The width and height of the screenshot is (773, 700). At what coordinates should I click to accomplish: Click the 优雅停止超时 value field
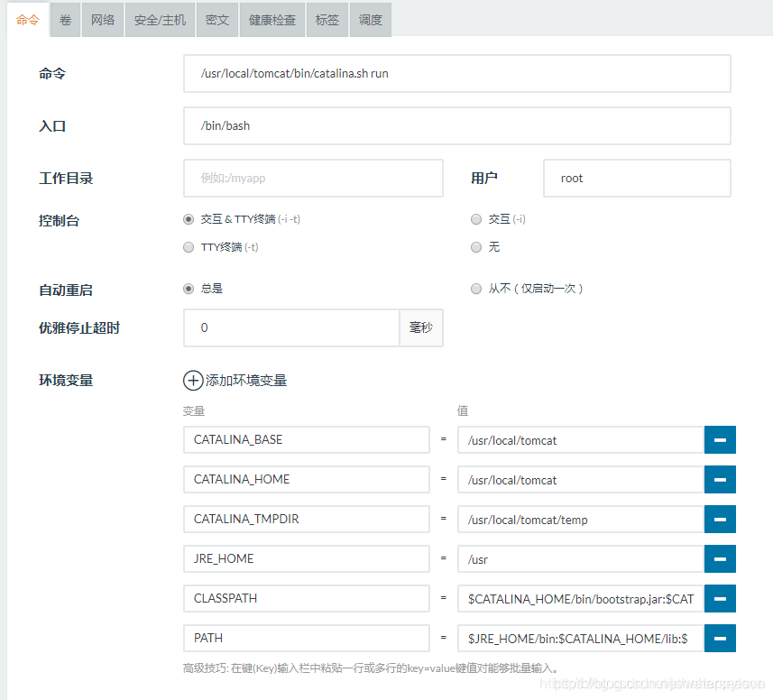pos(291,328)
